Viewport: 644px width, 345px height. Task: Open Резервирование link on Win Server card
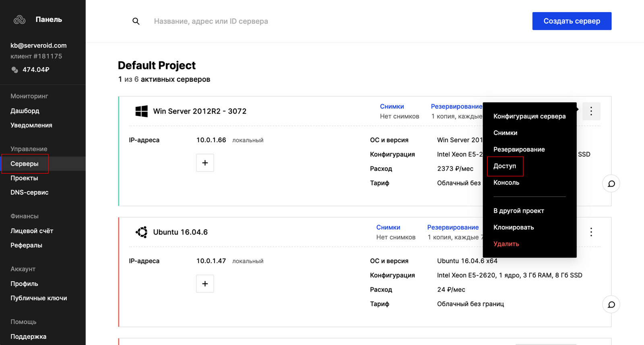click(456, 106)
